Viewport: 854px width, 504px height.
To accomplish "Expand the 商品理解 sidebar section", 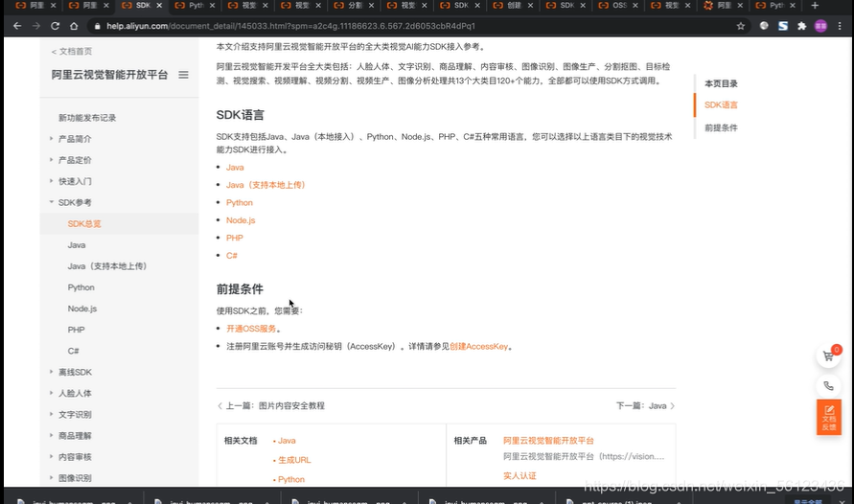I will (75, 435).
